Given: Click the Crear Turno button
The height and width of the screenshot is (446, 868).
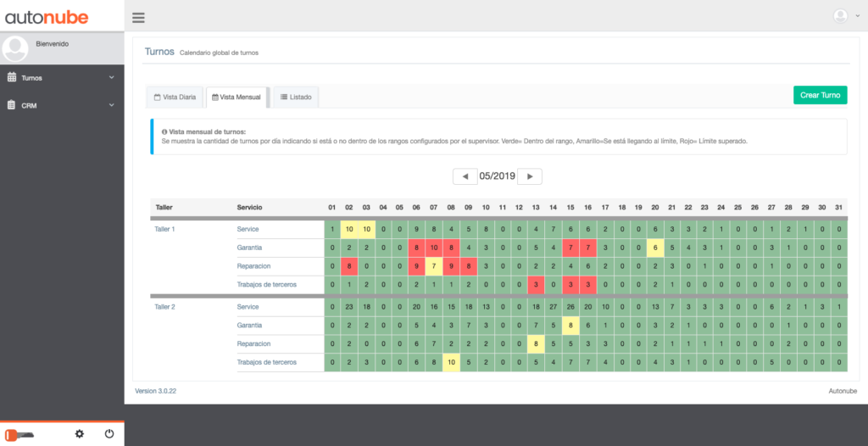Looking at the screenshot, I should [x=820, y=95].
